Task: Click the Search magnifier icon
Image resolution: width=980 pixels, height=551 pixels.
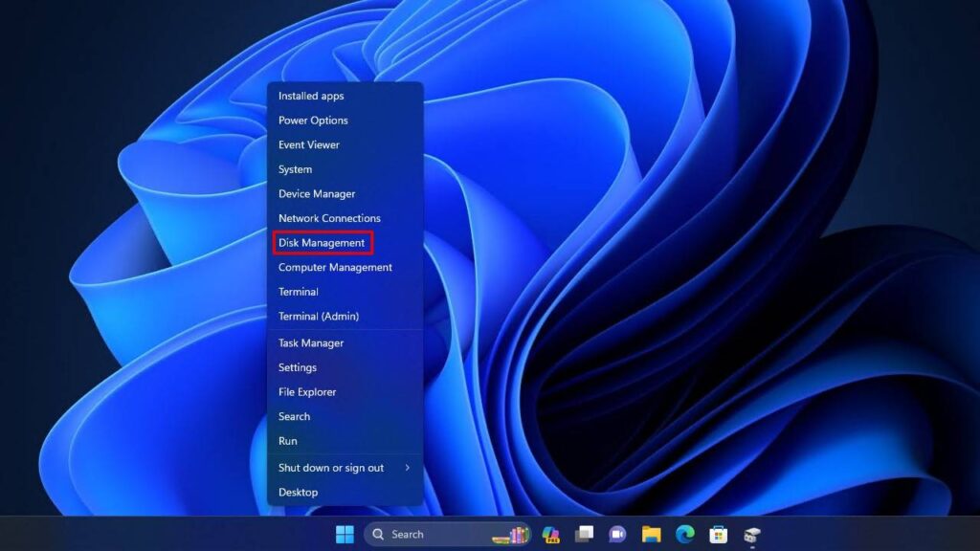Action: coord(380,534)
